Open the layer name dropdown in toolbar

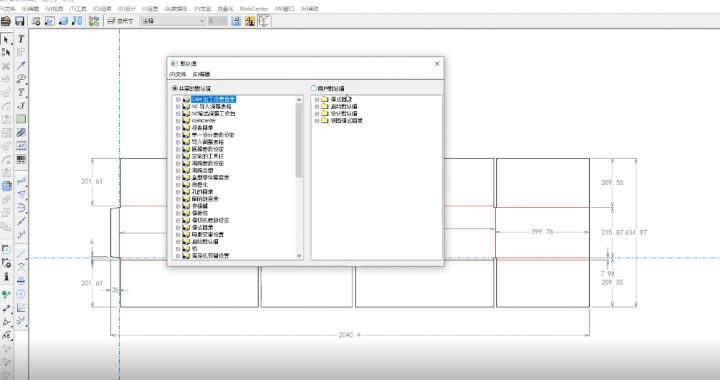pyautogui.click(x=173, y=21)
